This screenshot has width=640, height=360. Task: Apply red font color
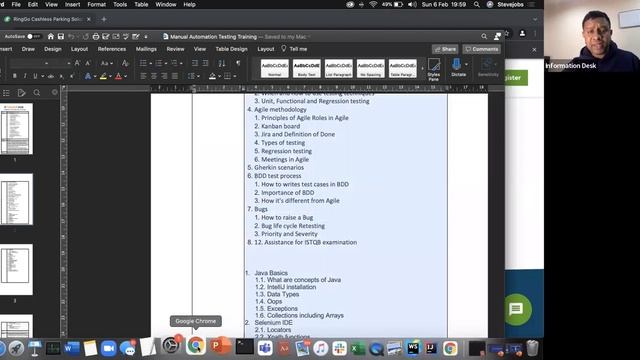(118, 76)
